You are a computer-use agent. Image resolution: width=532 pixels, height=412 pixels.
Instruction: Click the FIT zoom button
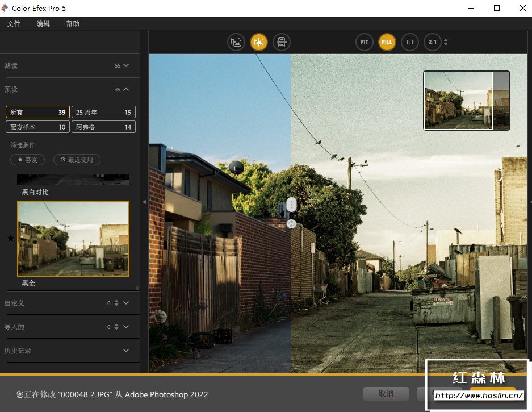[x=365, y=42]
